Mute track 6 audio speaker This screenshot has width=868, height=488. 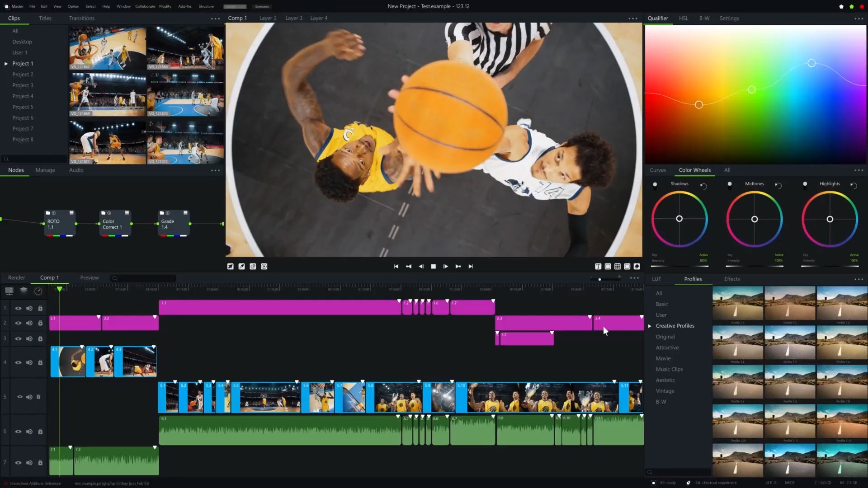29,432
